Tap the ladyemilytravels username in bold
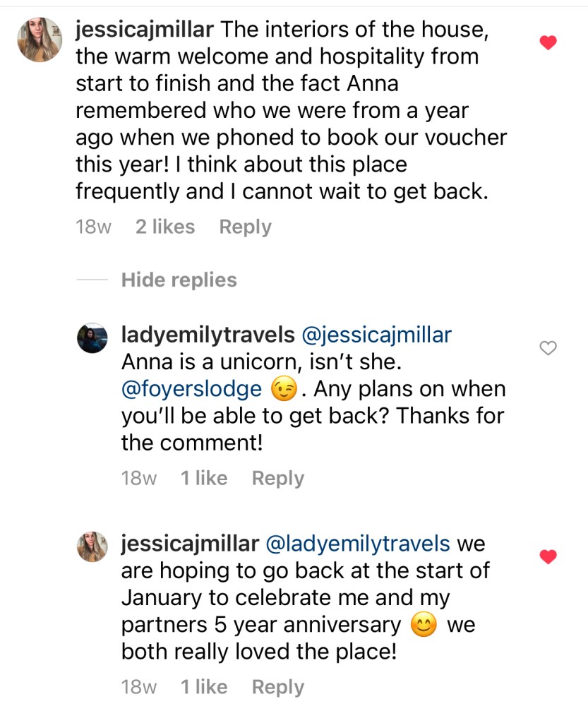This screenshot has width=588, height=723. (x=208, y=335)
